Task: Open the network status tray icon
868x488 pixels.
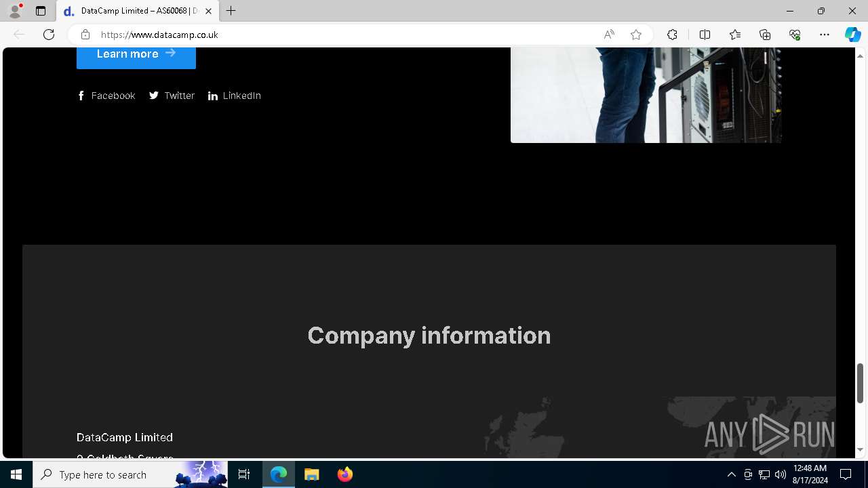Action: pos(764,474)
